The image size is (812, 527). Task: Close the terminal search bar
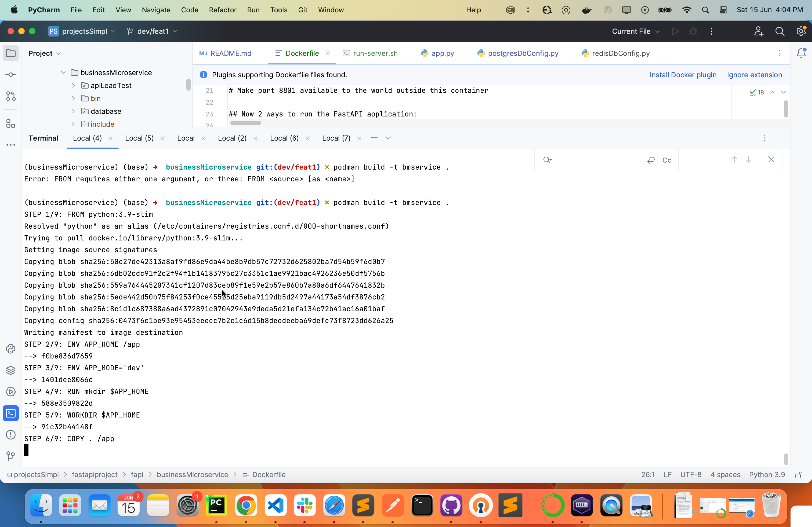(771, 160)
